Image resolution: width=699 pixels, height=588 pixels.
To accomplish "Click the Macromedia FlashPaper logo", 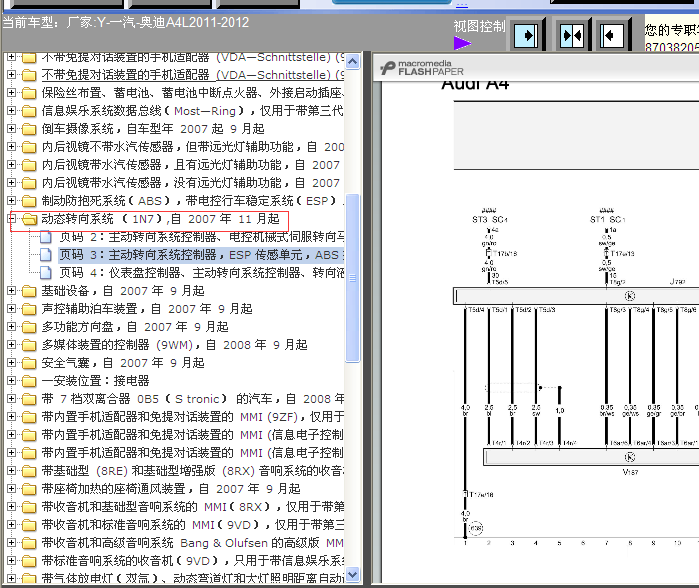I will coord(422,68).
